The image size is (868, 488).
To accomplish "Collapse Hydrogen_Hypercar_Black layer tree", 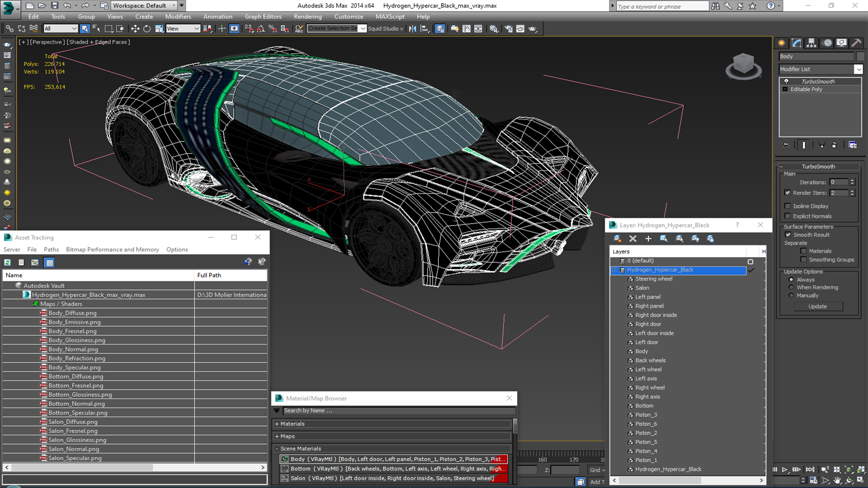I will (614, 270).
